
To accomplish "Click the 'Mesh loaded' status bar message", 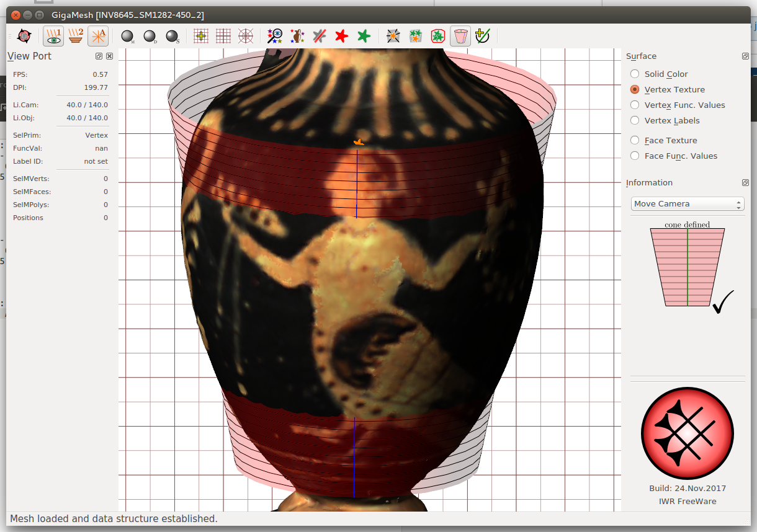I will pos(114,518).
